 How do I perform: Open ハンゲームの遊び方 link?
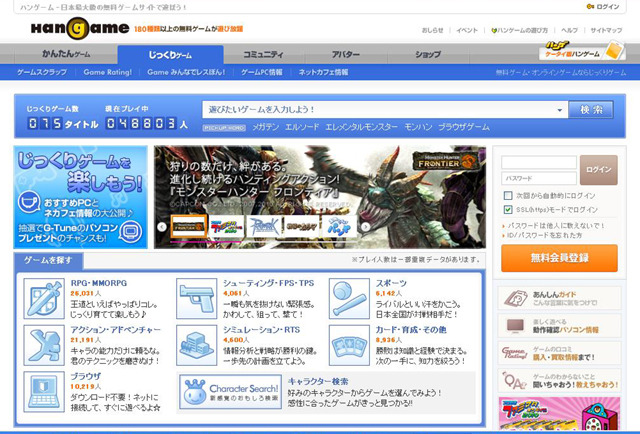tap(522, 30)
